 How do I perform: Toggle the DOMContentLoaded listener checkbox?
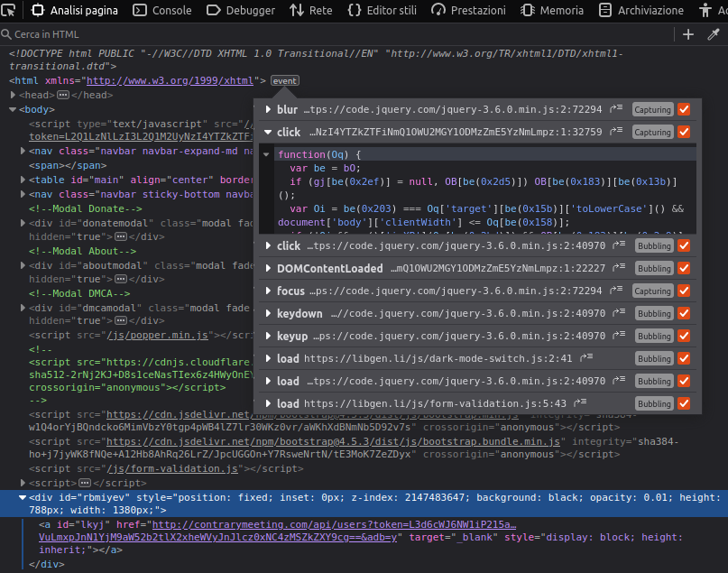pyautogui.click(x=683, y=268)
